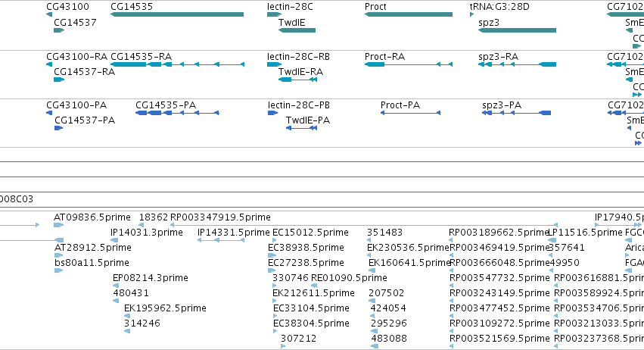Image resolution: width=644 pixels, height=350 pixels.
Task: Select the tRNA:G3:28D gene label
Action: click(499, 7)
